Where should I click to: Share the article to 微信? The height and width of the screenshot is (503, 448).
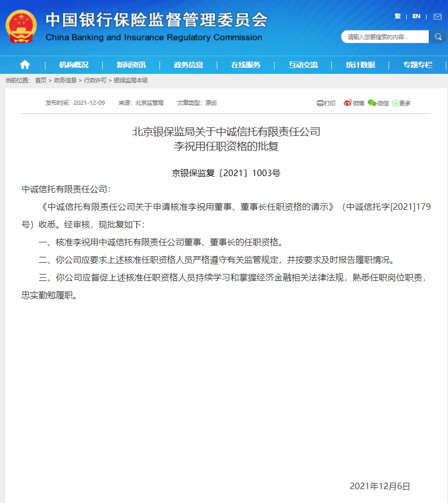[378, 103]
